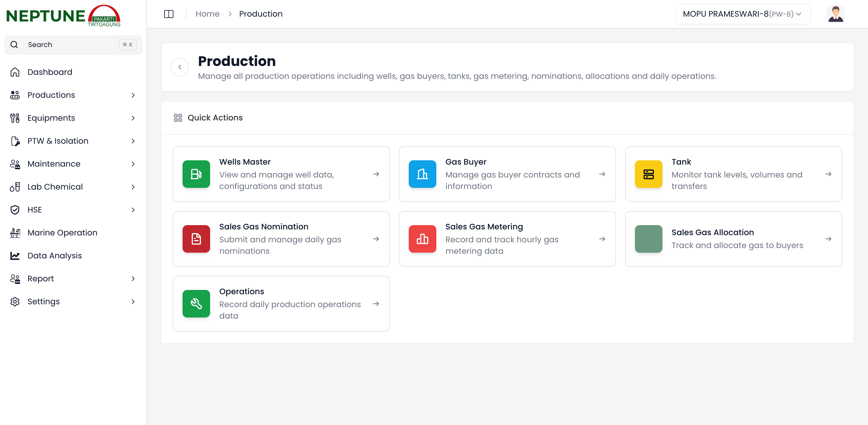Click the Sales Gas Metering chart icon
The width and height of the screenshot is (868, 425).
click(x=422, y=239)
